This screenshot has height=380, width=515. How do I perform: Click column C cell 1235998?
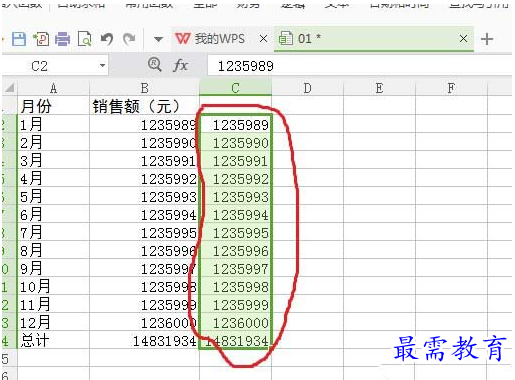pos(236,287)
